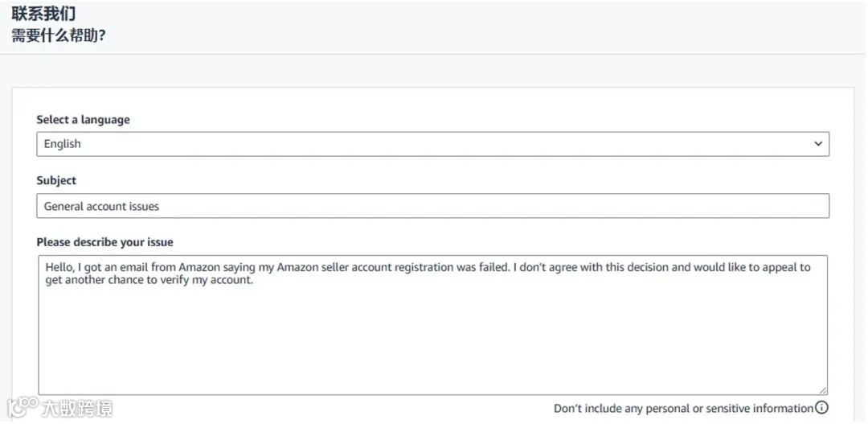868x424 pixels.
Task: Click the 需要什么帮助? subheading
Action: [59, 36]
